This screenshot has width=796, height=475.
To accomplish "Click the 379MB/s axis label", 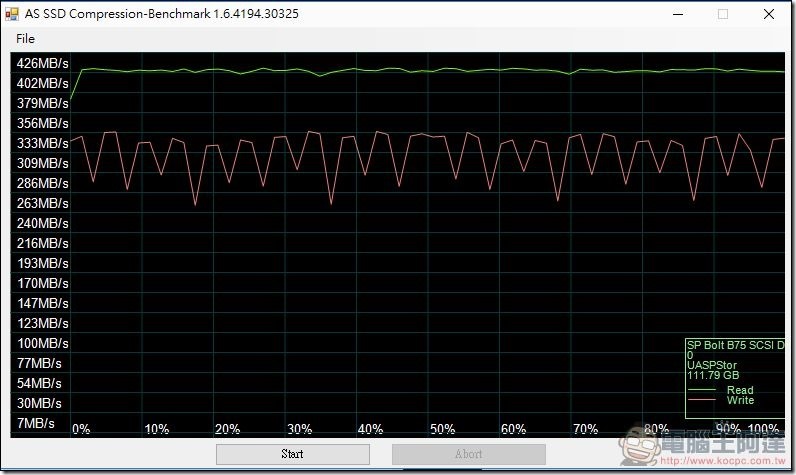I will point(42,104).
